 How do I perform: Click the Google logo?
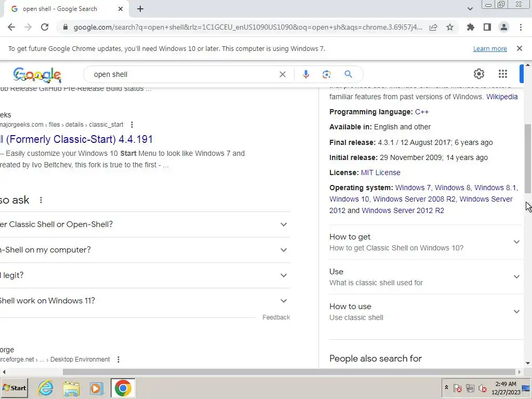coord(37,75)
